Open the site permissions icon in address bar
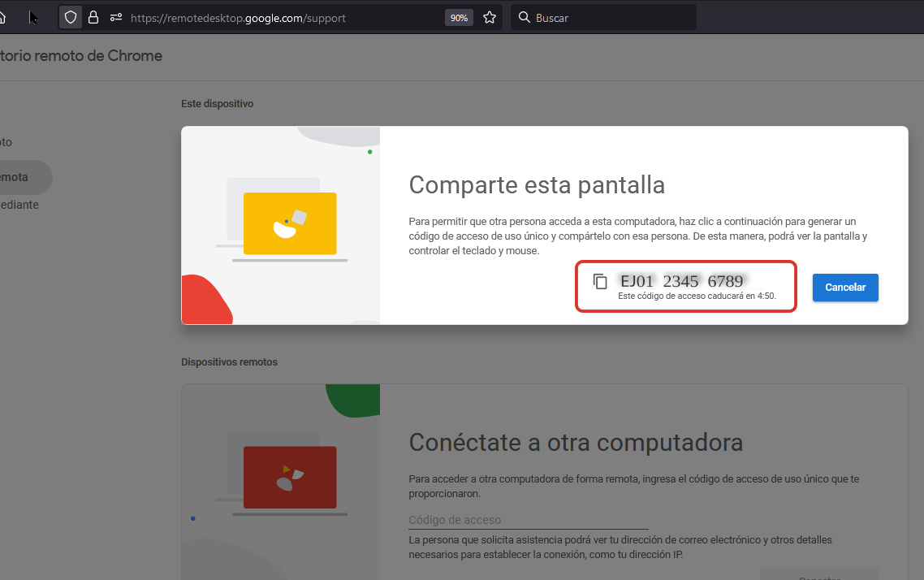 click(x=116, y=17)
